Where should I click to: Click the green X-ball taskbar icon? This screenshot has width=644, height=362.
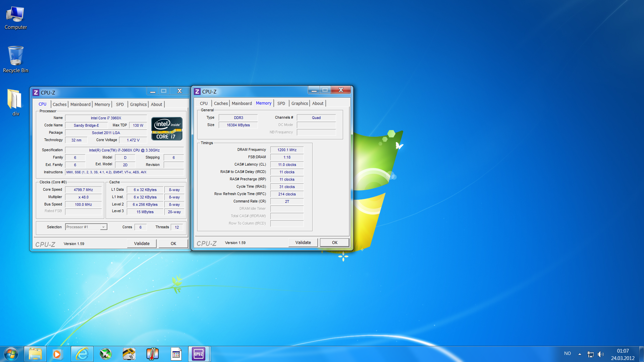coord(105,354)
